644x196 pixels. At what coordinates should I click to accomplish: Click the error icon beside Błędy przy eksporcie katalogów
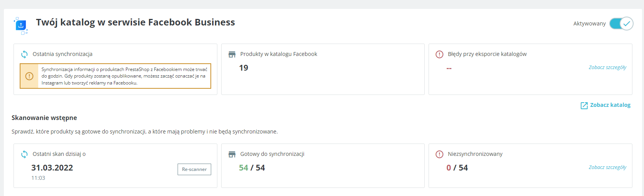coord(439,54)
